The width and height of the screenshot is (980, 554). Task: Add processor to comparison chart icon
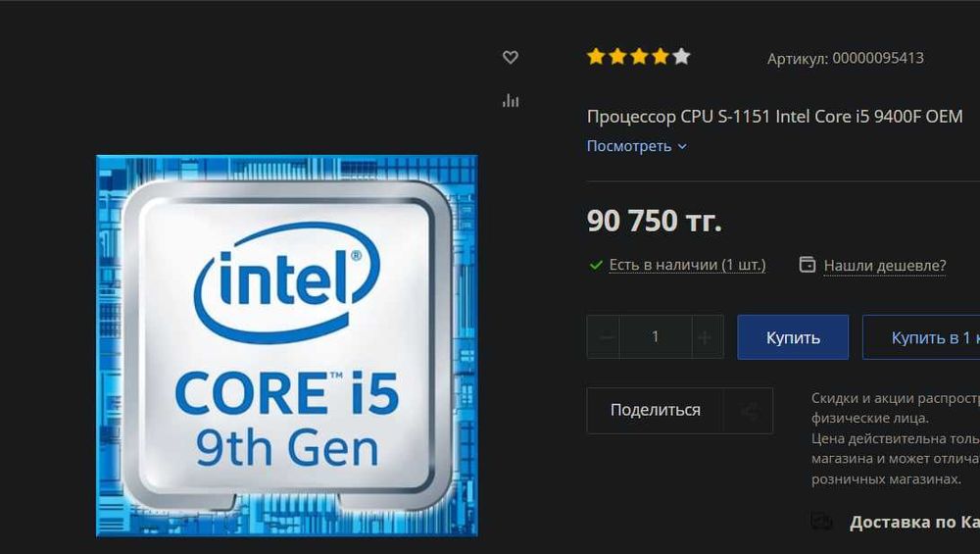pos(511,100)
